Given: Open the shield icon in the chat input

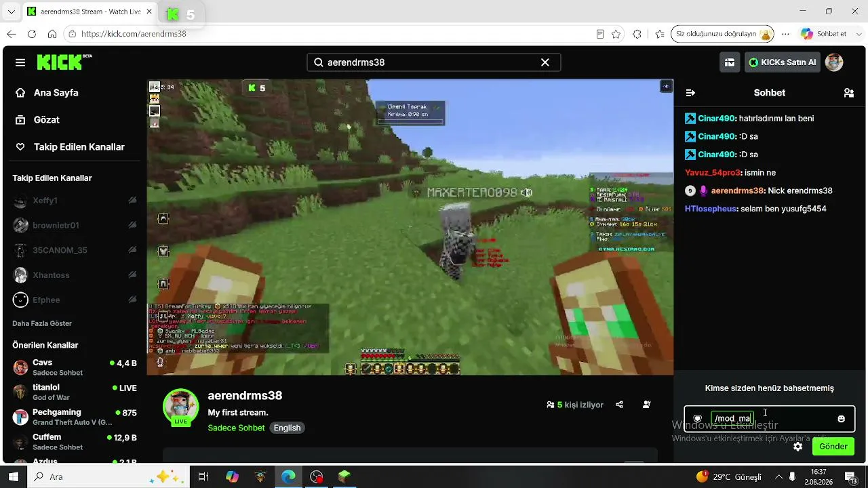Looking at the screenshot, I should point(697,419).
